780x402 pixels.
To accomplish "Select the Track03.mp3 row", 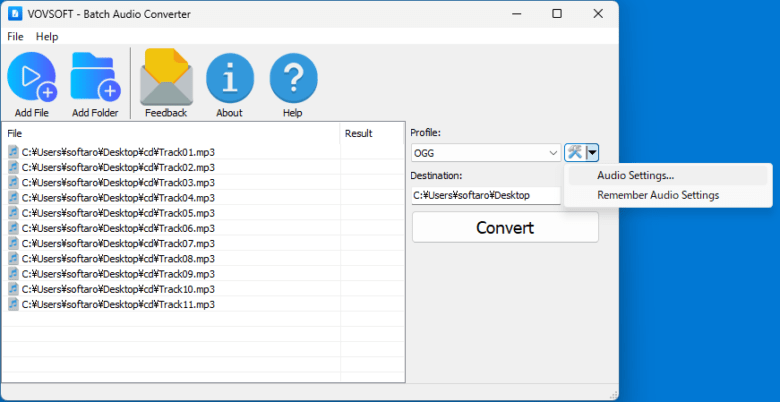I will pyautogui.click(x=202, y=182).
